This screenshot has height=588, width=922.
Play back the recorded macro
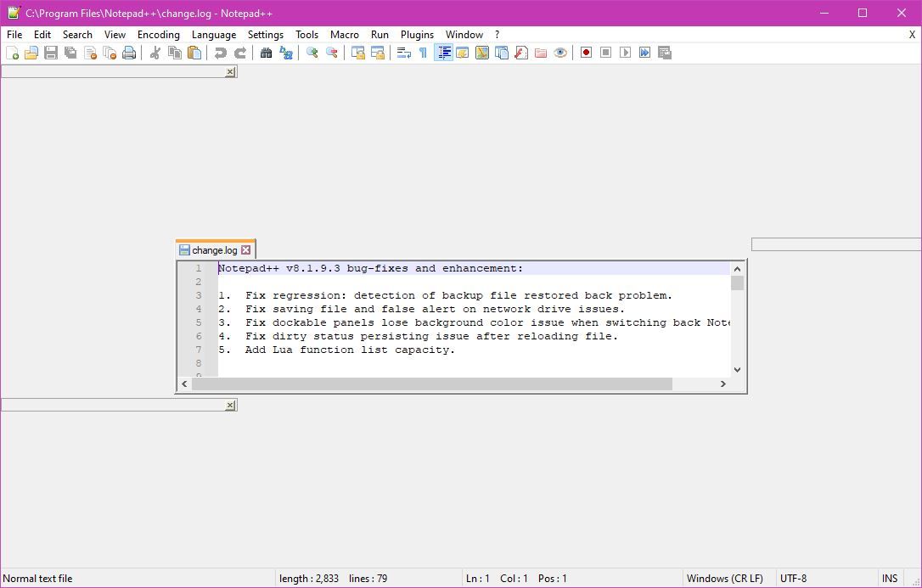click(626, 53)
